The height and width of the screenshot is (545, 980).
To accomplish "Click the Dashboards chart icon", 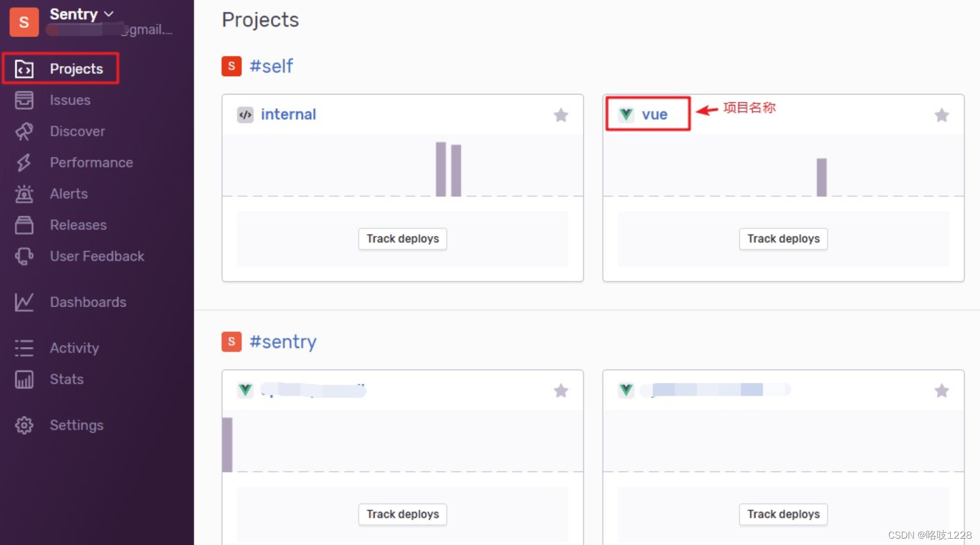I will pyautogui.click(x=24, y=302).
